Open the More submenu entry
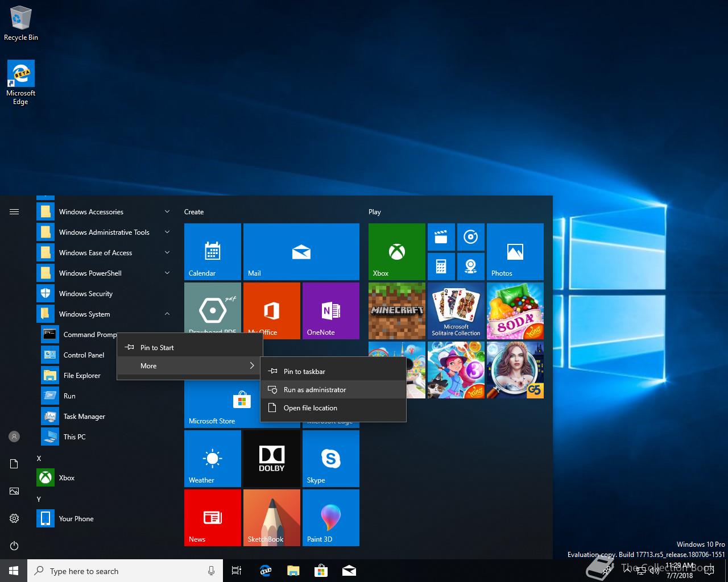This screenshot has width=728, height=582. pos(190,365)
